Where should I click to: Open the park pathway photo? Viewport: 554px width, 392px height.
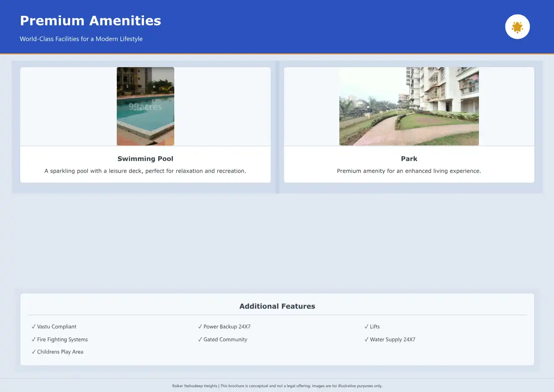pos(409,106)
